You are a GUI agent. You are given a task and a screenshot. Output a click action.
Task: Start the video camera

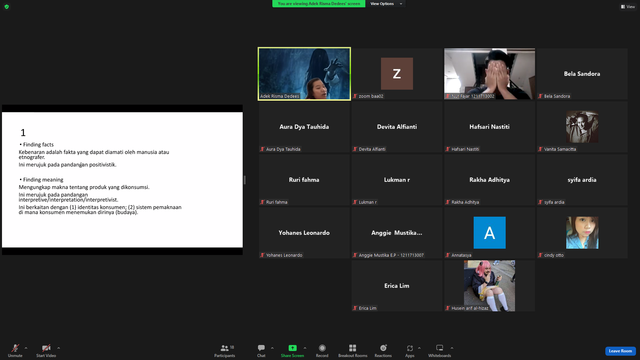point(46,350)
